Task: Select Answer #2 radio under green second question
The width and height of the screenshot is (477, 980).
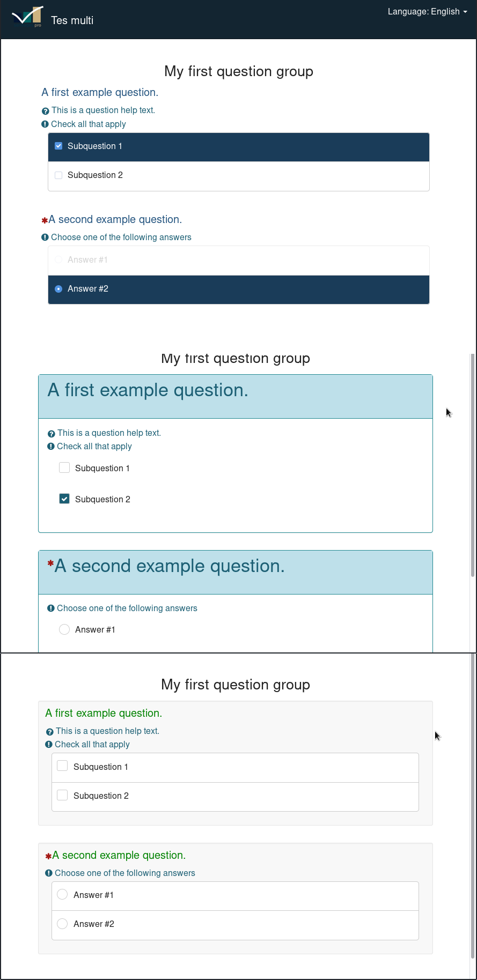Action: coord(62,924)
